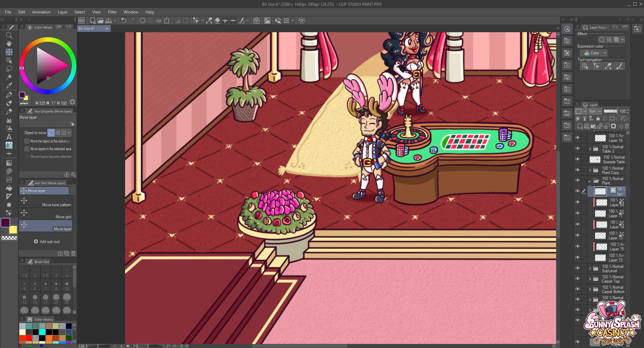This screenshot has height=348, width=644.
Task: Hide the Carpet Top folder
Action: click(578, 279)
